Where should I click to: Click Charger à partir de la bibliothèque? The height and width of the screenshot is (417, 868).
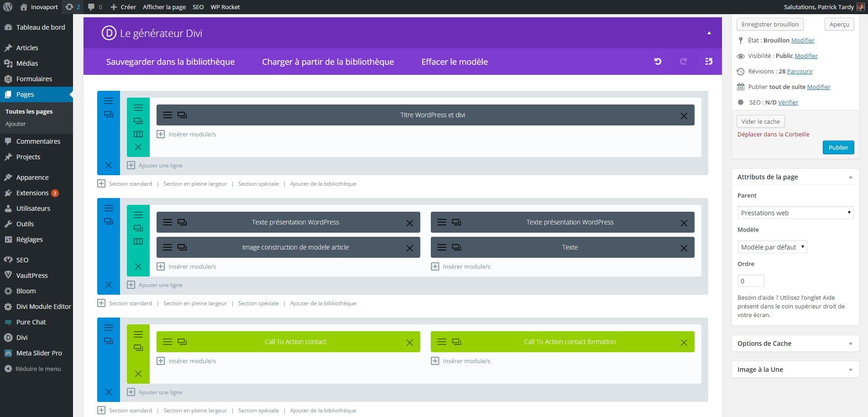328,62
